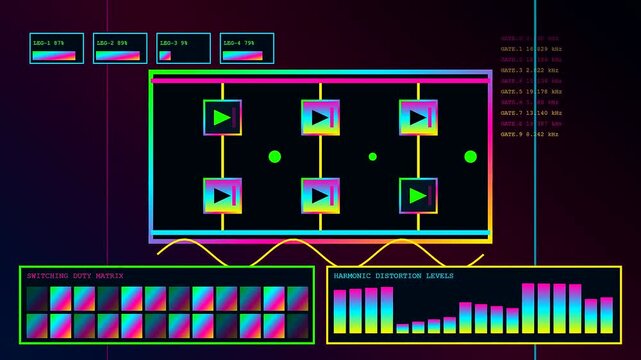Click the shortest fifth bar in Harmonic Distortion chart
The image size is (641, 360).
click(403, 329)
